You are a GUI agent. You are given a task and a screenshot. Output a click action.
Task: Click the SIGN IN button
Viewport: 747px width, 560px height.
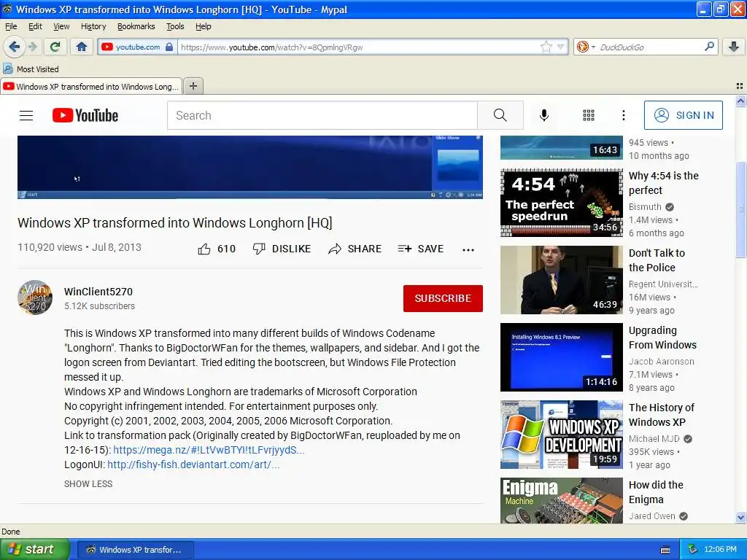[x=683, y=115]
